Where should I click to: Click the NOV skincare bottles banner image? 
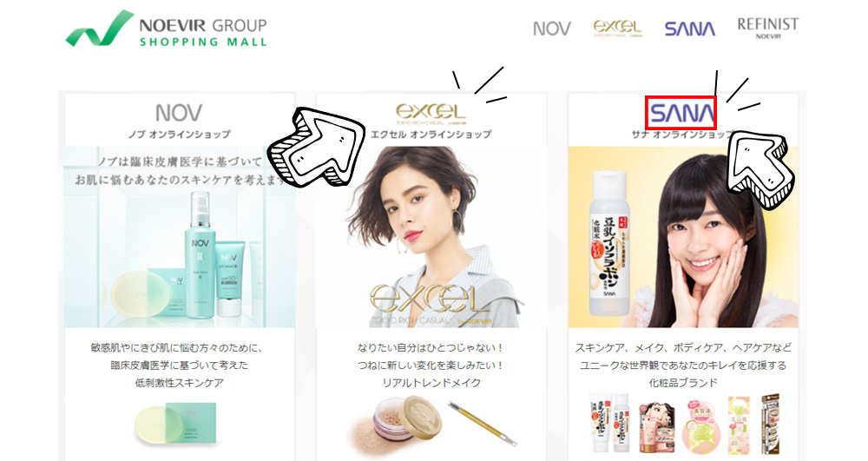180,237
